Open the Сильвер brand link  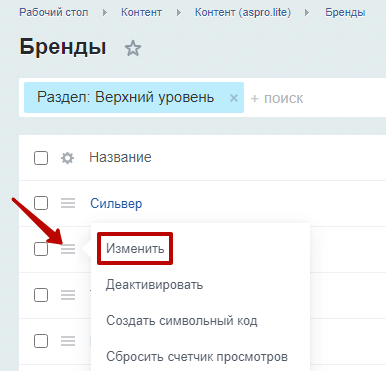(116, 203)
